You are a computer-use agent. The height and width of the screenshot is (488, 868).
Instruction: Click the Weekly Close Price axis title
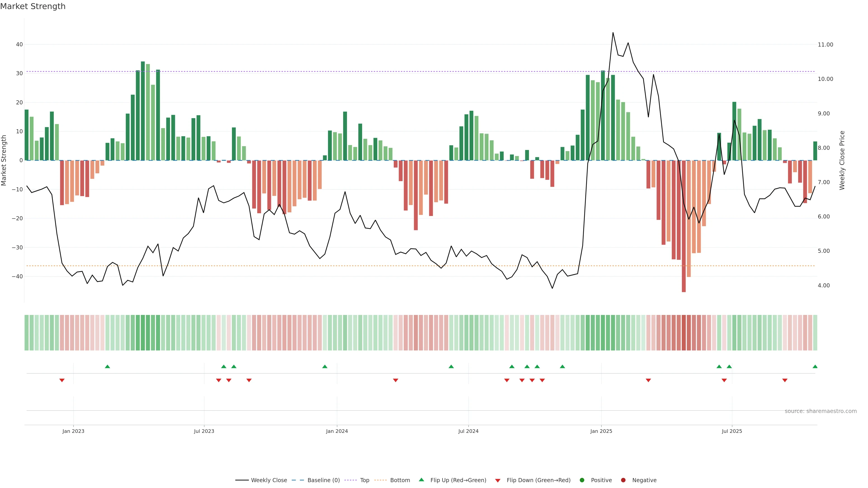click(x=842, y=160)
